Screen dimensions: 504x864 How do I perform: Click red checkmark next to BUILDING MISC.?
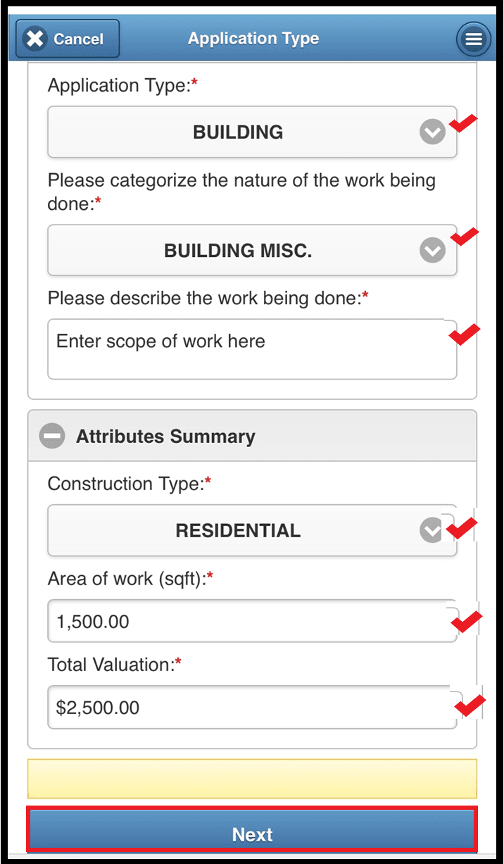click(x=464, y=237)
